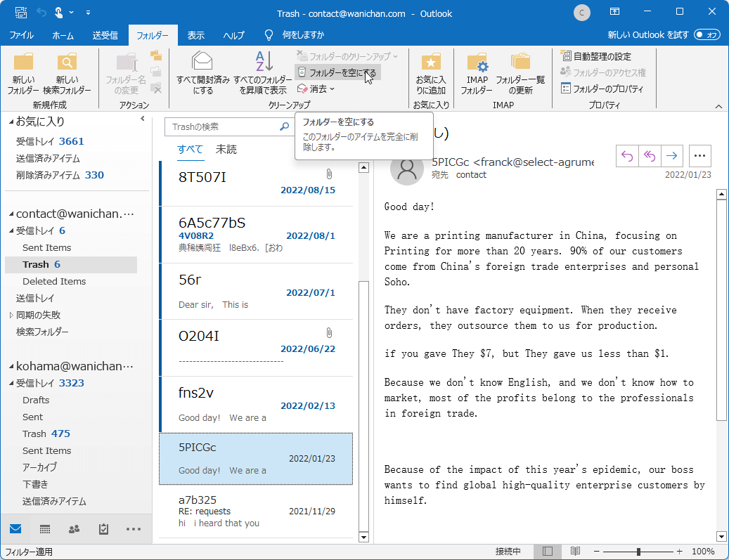Click reading pane scroll down arrow
The image size is (729, 560).
tap(721, 537)
